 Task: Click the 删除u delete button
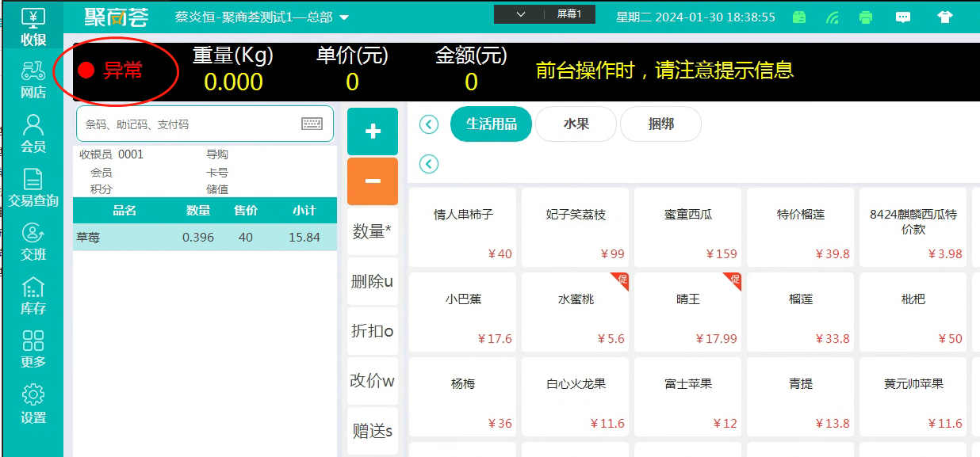tap(373, 281)
